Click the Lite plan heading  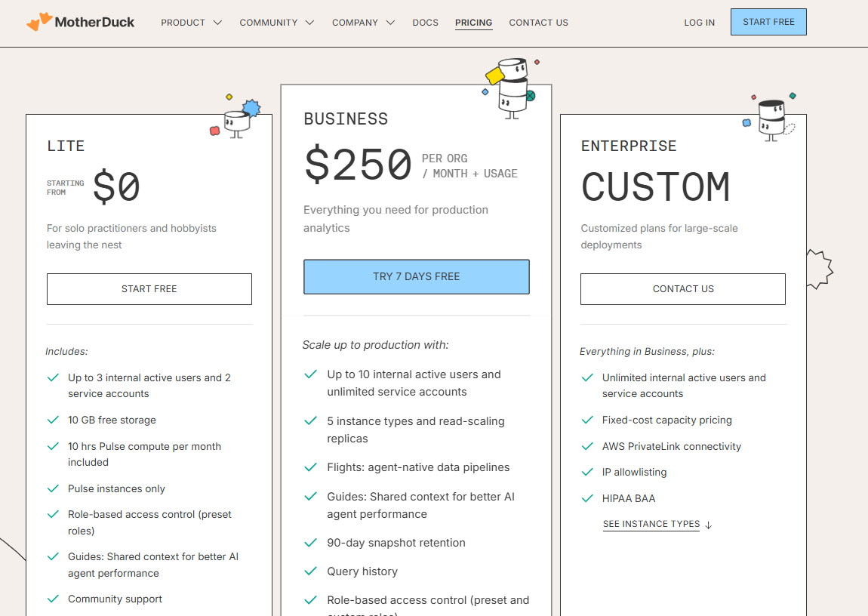coord(66,146)
